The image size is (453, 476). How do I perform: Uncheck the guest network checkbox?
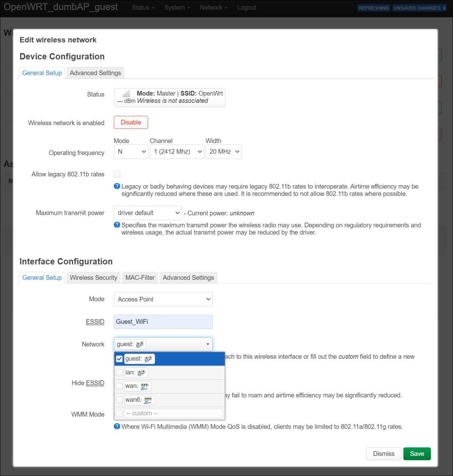click(119, 359)
